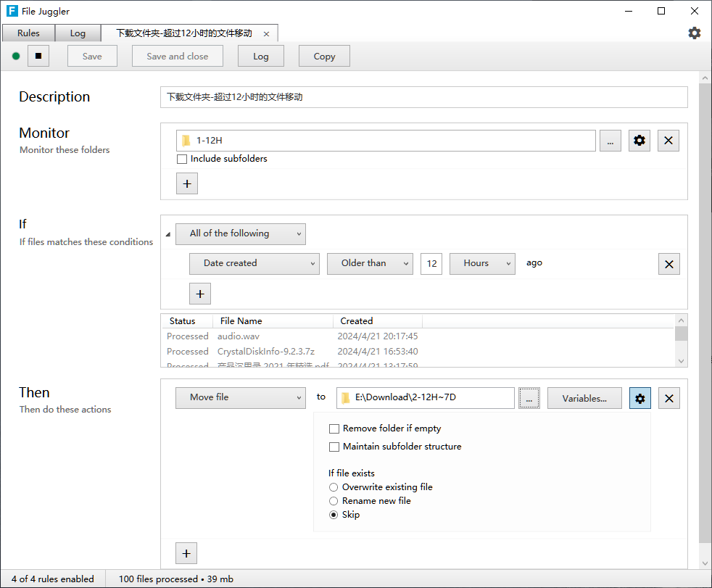Delete the Date created condition
The width and height of the screenshot is (712, 588).
pos(668,264)
